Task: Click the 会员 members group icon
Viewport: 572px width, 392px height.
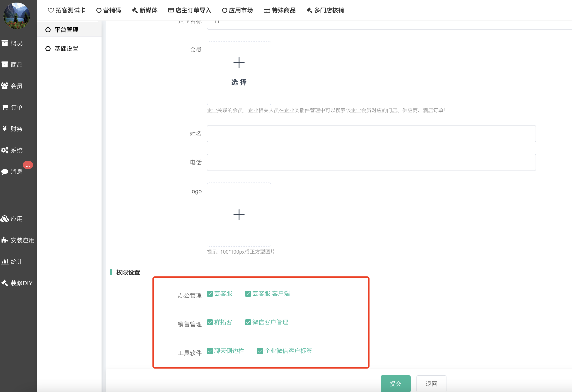Action: [5, 86]
